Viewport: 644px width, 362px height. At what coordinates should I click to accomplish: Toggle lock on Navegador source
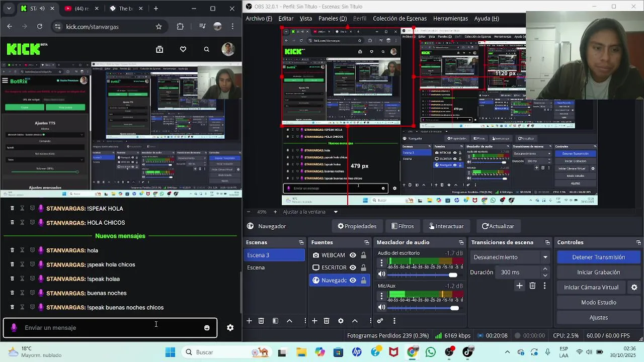[363, 281]
